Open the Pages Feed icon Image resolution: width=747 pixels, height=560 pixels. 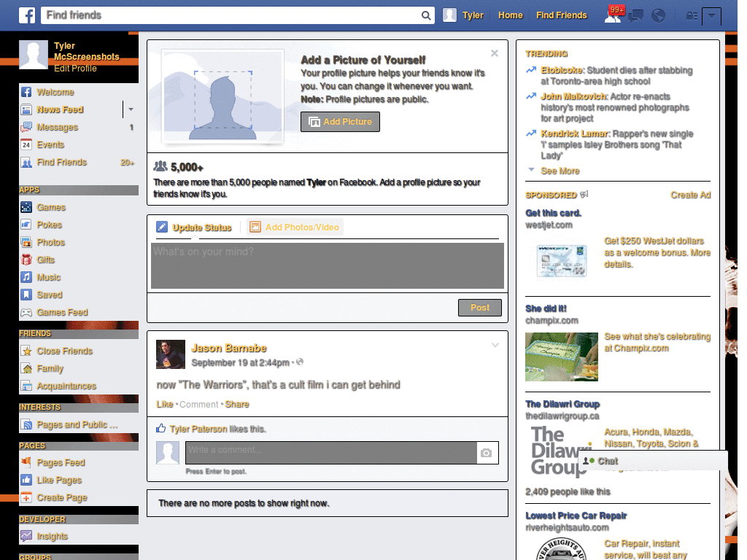(x=26, y=462)
